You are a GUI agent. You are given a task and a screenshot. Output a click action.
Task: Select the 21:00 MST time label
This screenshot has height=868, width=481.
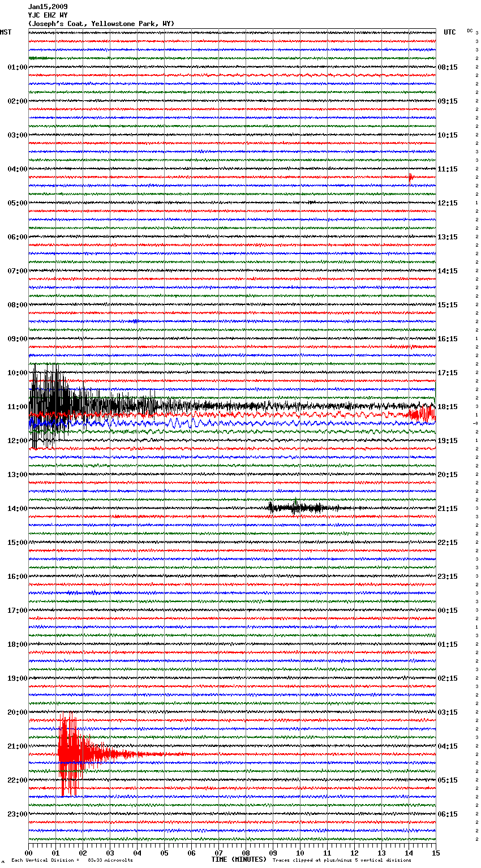coord(18,746)
